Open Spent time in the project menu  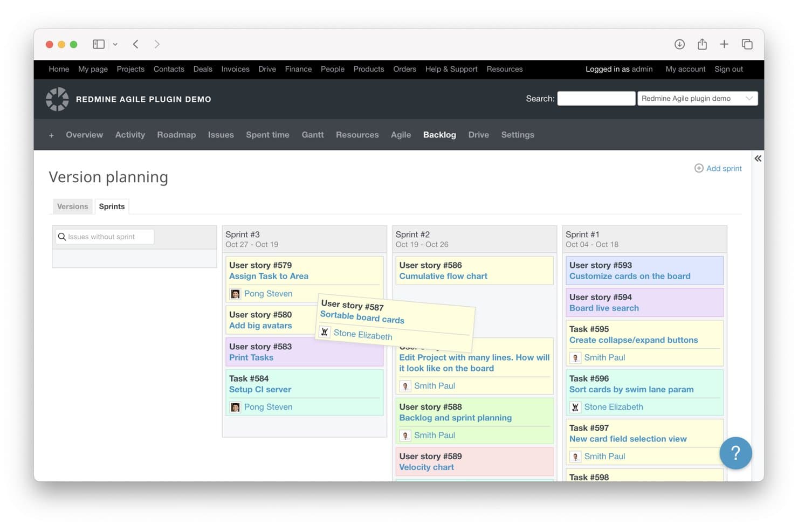267,135
